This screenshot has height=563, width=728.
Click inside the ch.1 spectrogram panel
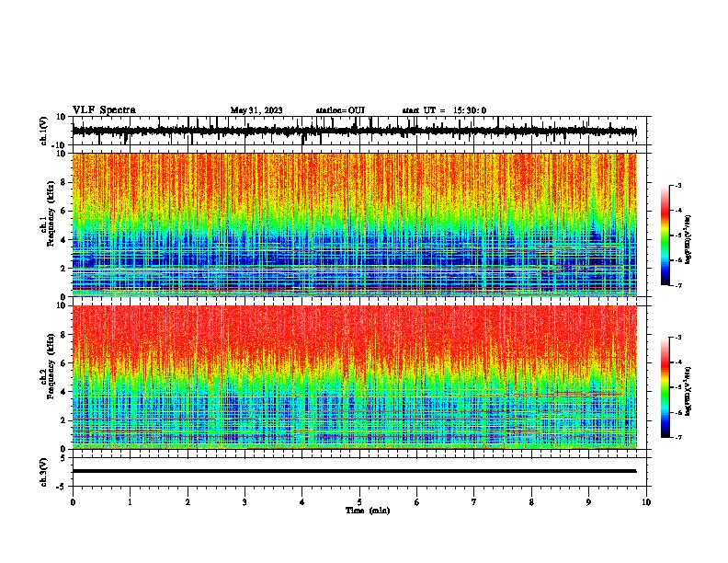click(x=354, y=224)
